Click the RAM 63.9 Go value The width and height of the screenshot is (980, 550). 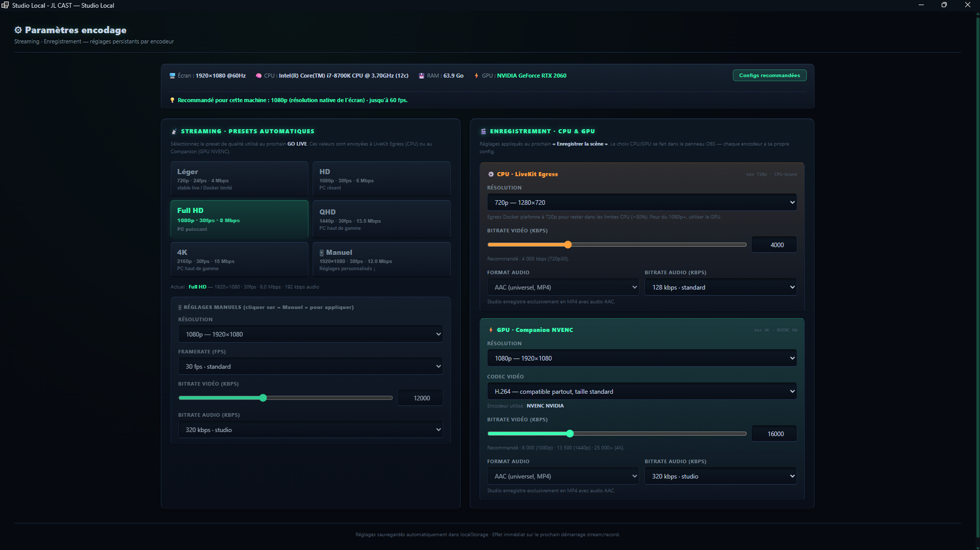click(453, 76)
